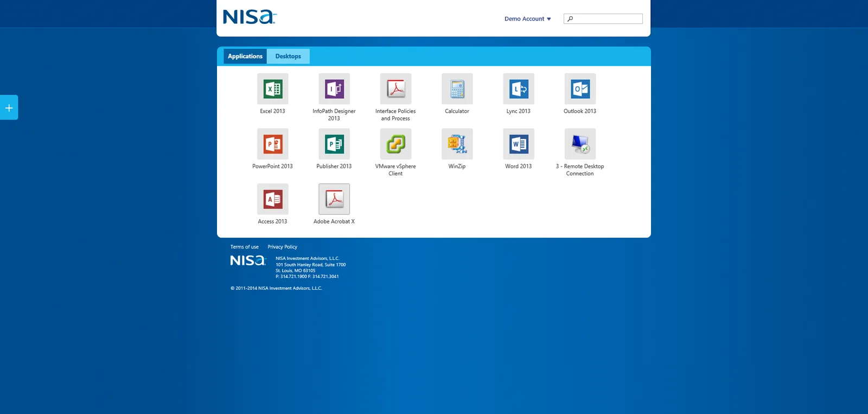
Task: Open the Demo Account dropdown menu
Action: pos(528,19)
